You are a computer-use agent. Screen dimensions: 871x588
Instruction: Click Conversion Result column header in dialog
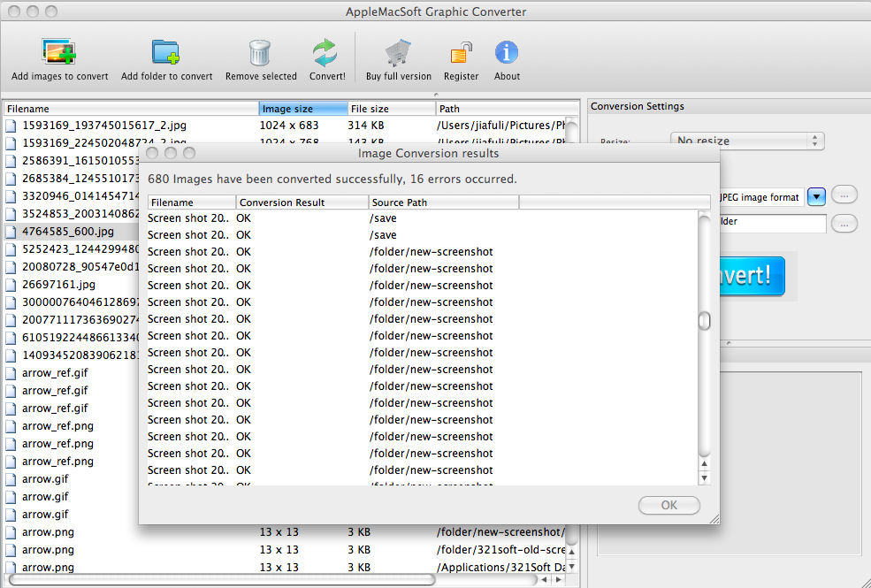click(x=302, y=202)
